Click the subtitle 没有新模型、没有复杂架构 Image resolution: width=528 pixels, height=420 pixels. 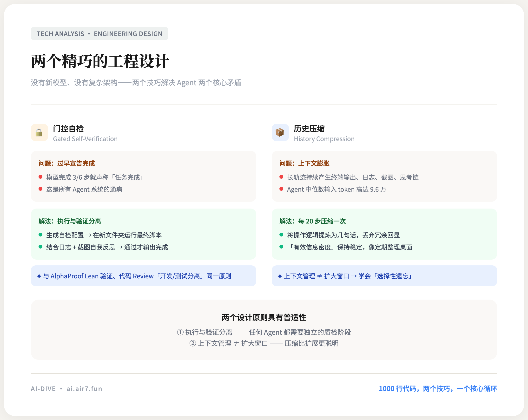point(136,83)
